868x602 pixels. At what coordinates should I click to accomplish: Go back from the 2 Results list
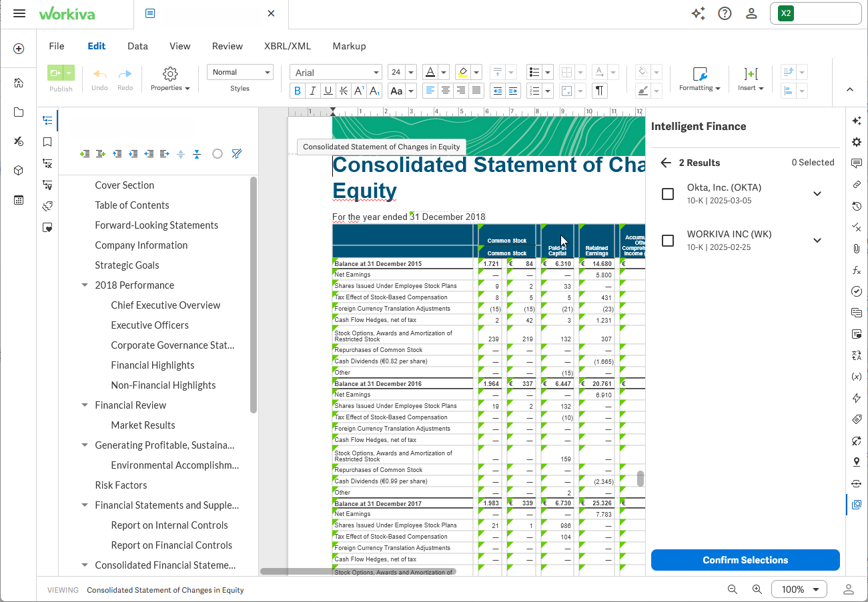(x=665, y=163)
